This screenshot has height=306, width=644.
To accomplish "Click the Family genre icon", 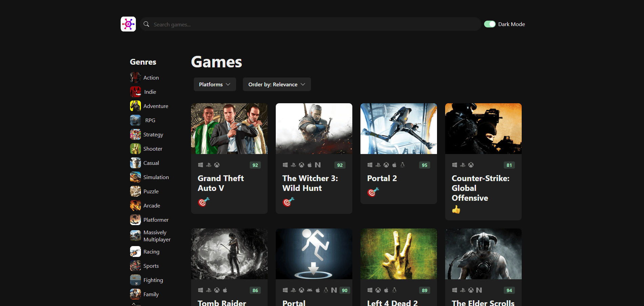I will [136, 294].
